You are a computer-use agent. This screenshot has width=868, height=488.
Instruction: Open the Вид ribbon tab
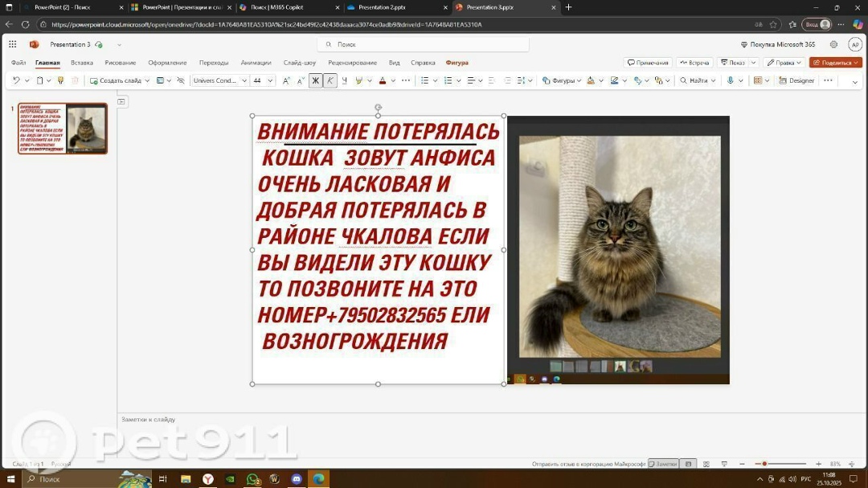(393, 62)
